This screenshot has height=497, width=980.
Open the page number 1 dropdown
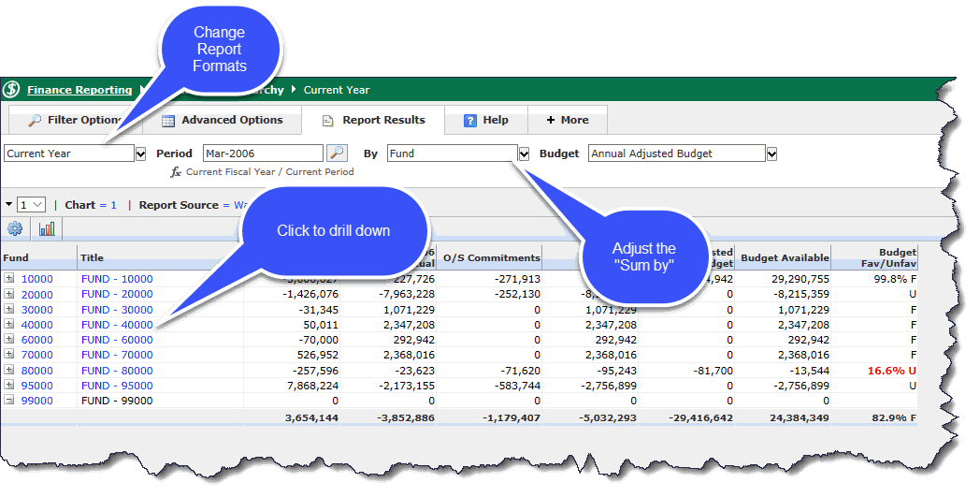click(x=37, y=205)
